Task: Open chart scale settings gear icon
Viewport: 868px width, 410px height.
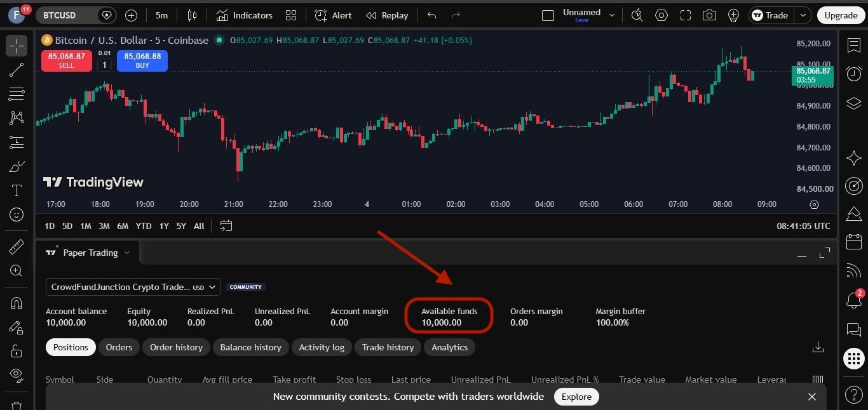Action: click(814, 205)
